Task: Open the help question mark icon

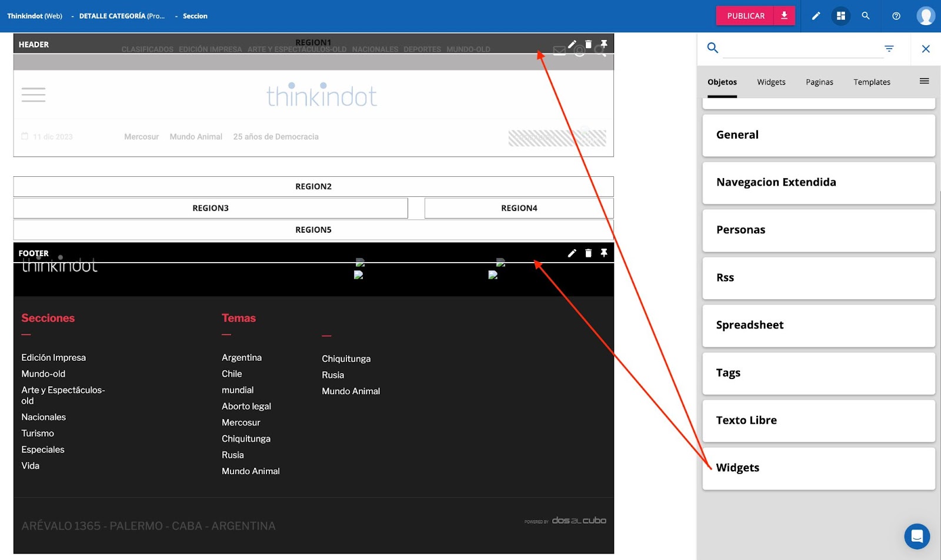Action: (x=896, y=16)
